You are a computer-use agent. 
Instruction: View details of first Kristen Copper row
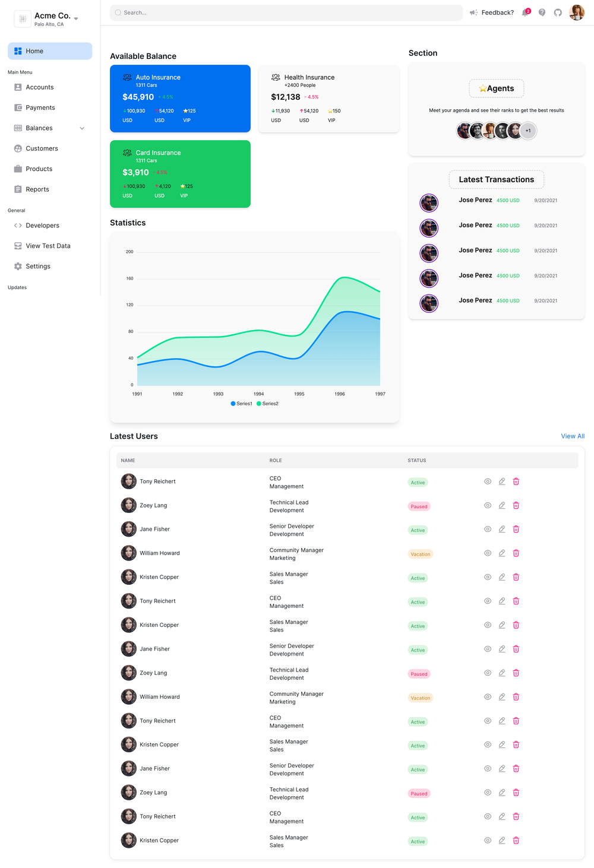click(488, 577)
